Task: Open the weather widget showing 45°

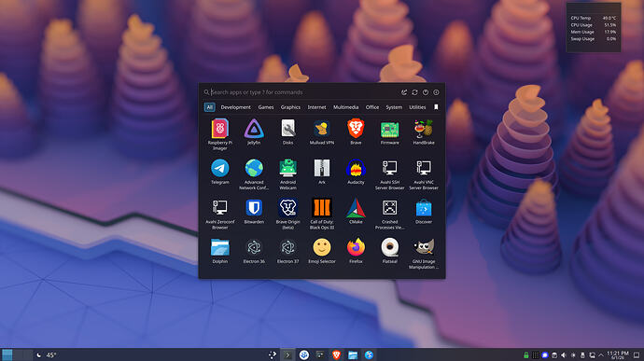Action: [x=47, y=355]
